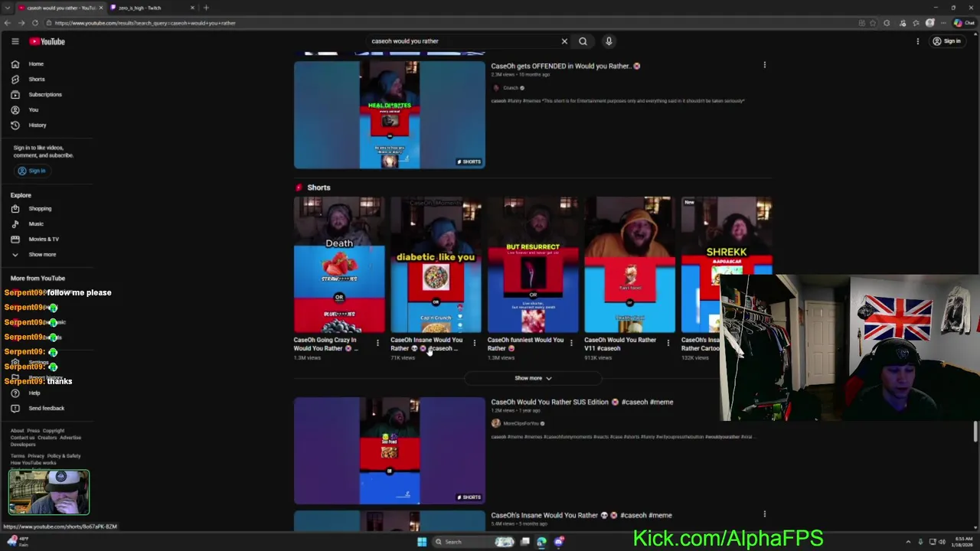
Task: Click the browser address bar URL
Action: 145,23
